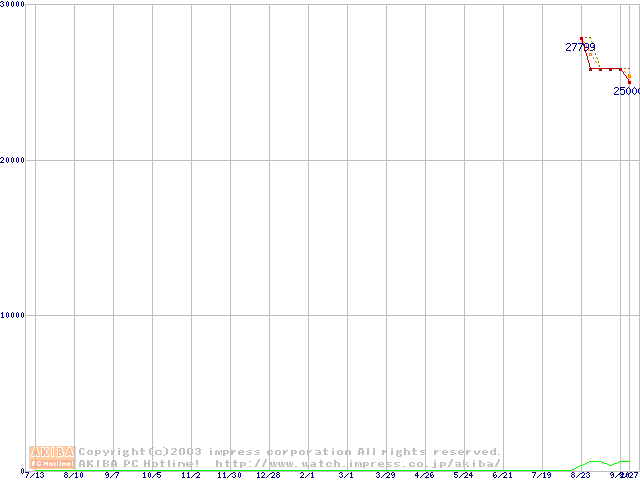Click the 10/5 date label
Viewport: 640px width, 480px height.
click(x=151, y=475)
